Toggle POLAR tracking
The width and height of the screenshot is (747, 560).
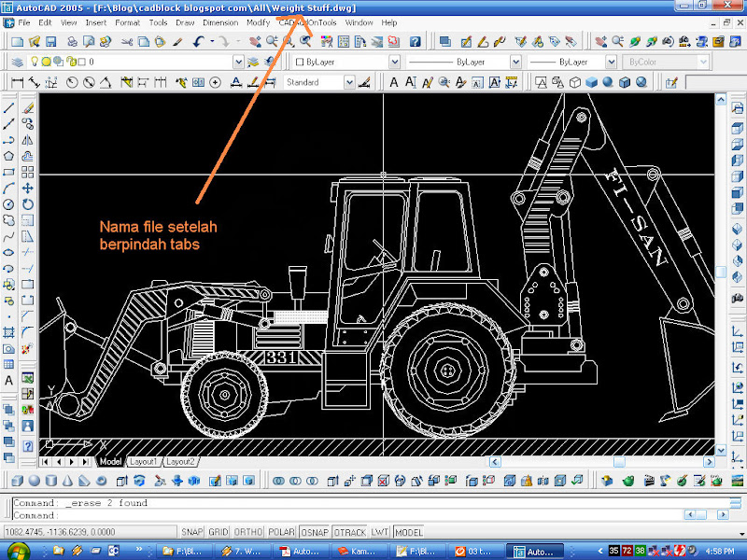(x=282, y=532)
